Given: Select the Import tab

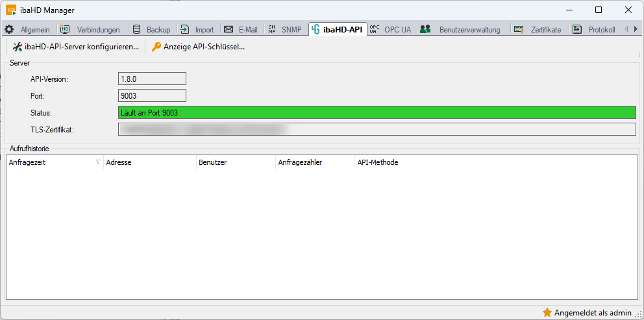Looking at the screenshot, I should (198, 29).
